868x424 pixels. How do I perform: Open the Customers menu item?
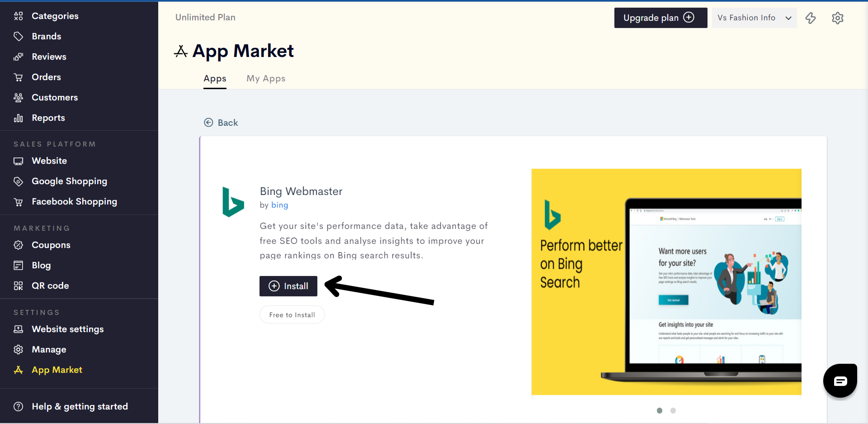pos(55,97)
